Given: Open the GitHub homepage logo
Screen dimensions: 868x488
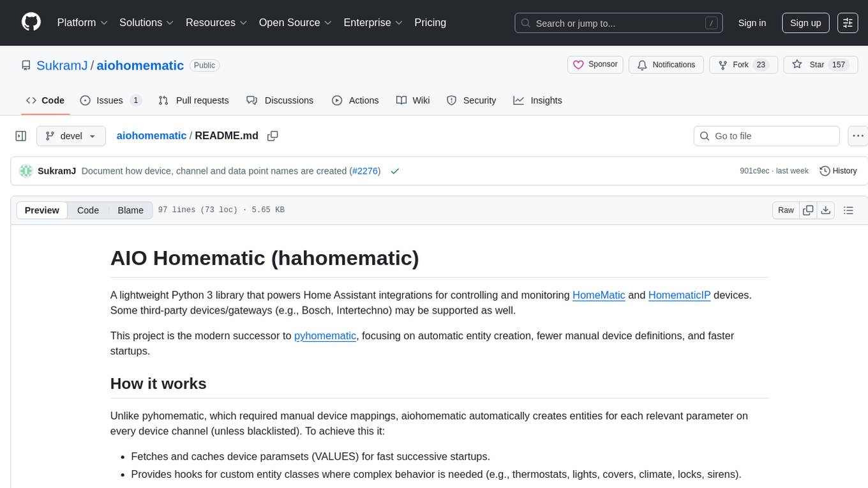Looking at the screenshot, I should [x=31, y=22].
